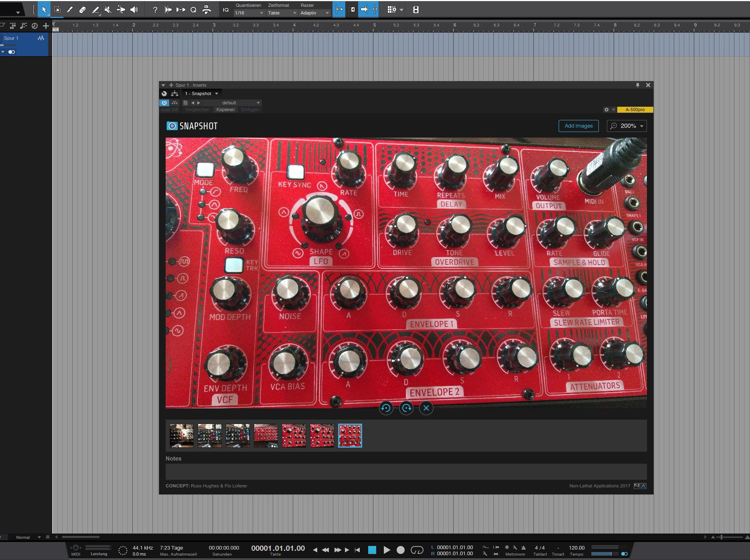Toggle the plugin bypass curve icon
The height and width of the screenshot is (560, 750).
click(x=174, y=103)
